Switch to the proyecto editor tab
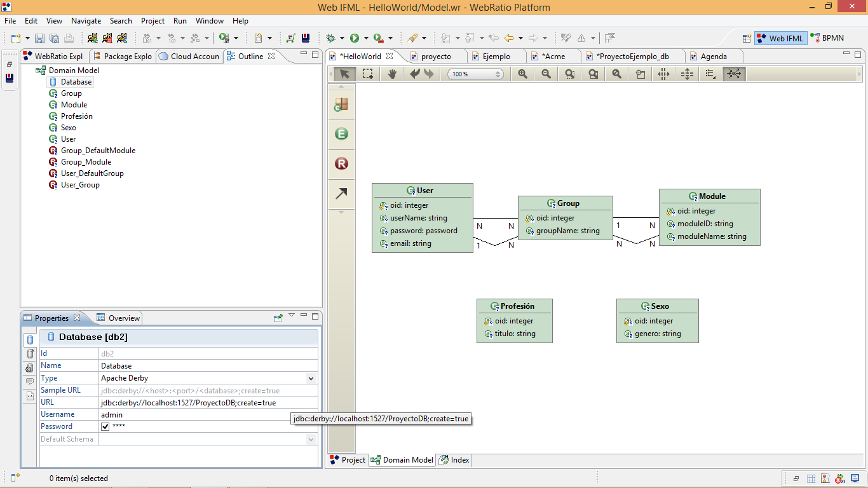 [436, 57]
